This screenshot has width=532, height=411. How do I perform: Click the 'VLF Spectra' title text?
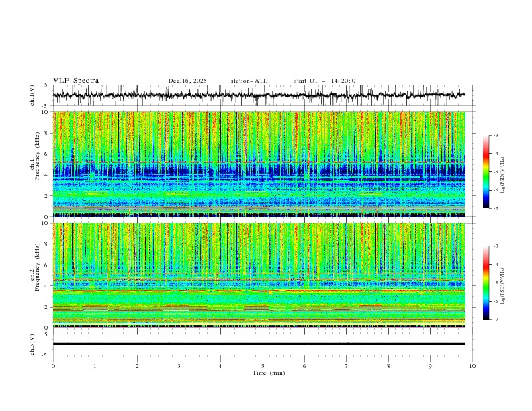click(x=76, y=81)
